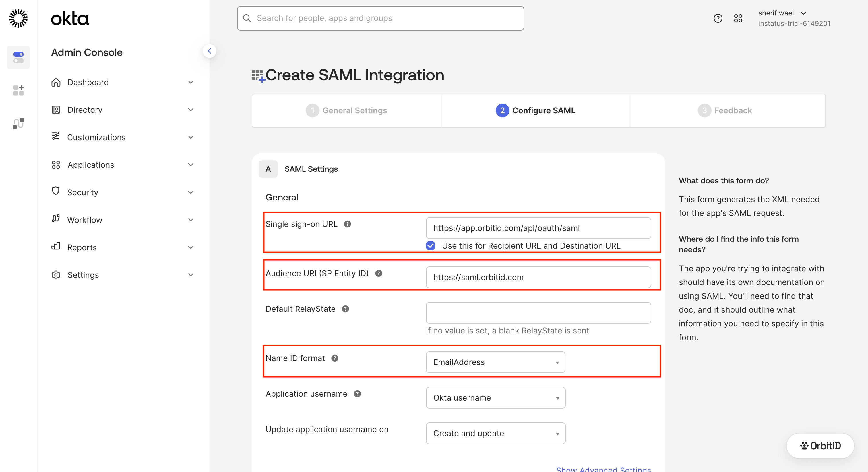
Task: Click the Okta sunburst logo icon
Action: tap(18, 18)
